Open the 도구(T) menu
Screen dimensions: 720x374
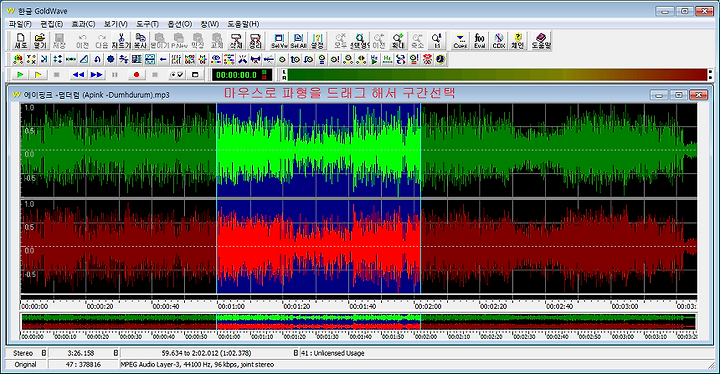(147, 24)
